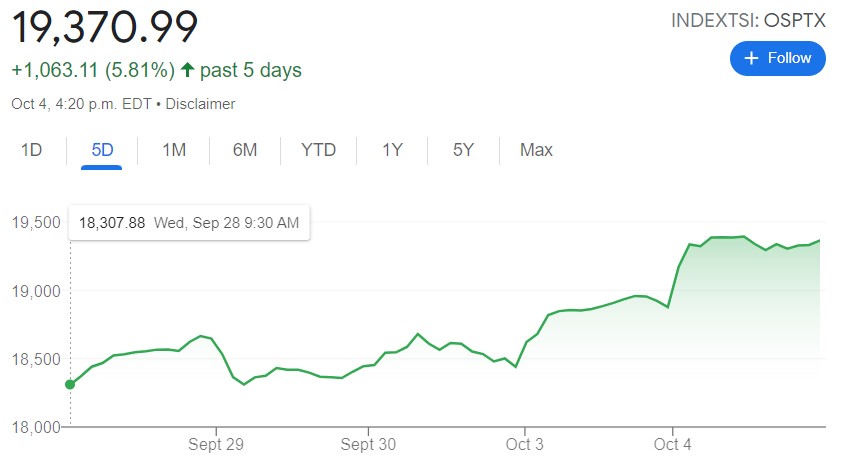Select the 1Y time range tab
The image size is (844, 467).
click(392, 150)
